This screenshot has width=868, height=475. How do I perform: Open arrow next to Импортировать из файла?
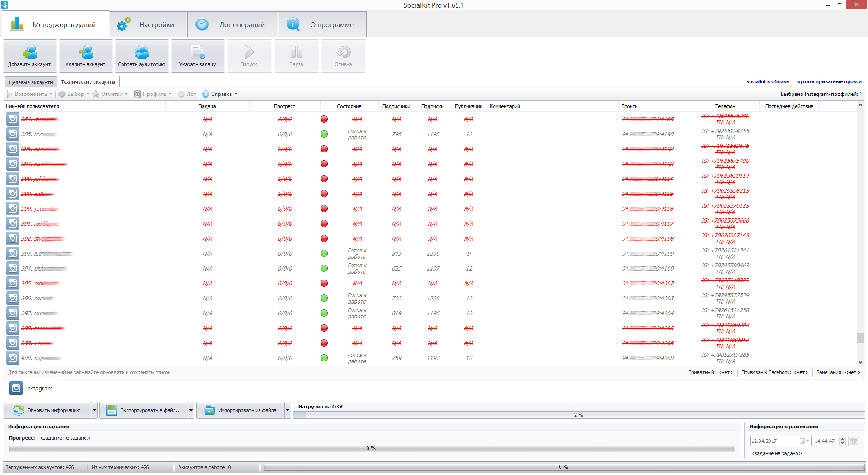[x=288, y=410]
